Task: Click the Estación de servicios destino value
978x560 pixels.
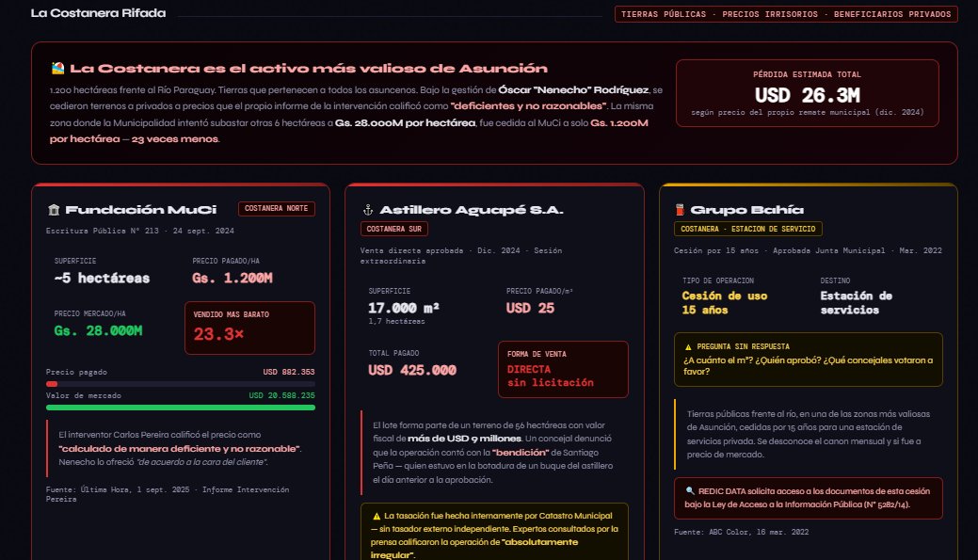Action: (x=857, y=302)
